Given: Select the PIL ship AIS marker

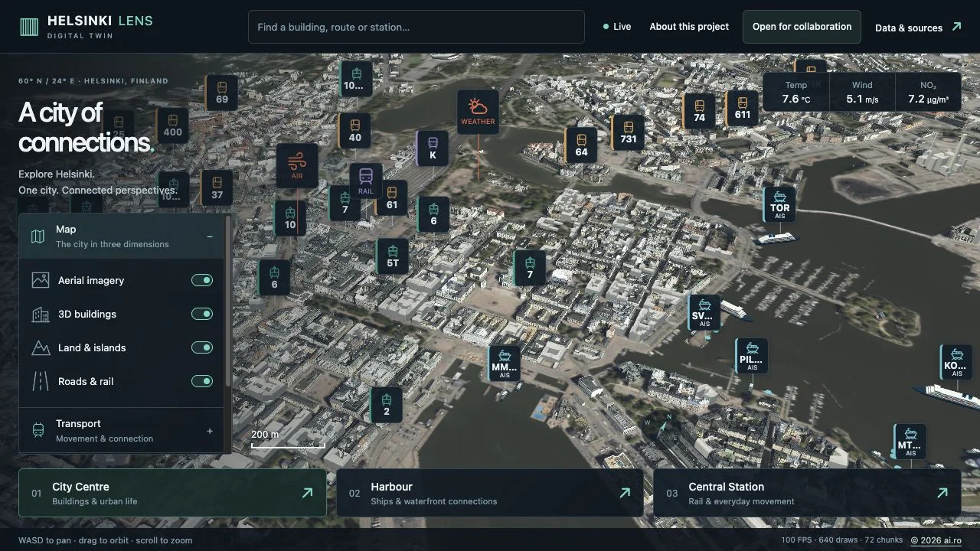Looking at the screenshot, I should tap(752, 357).
